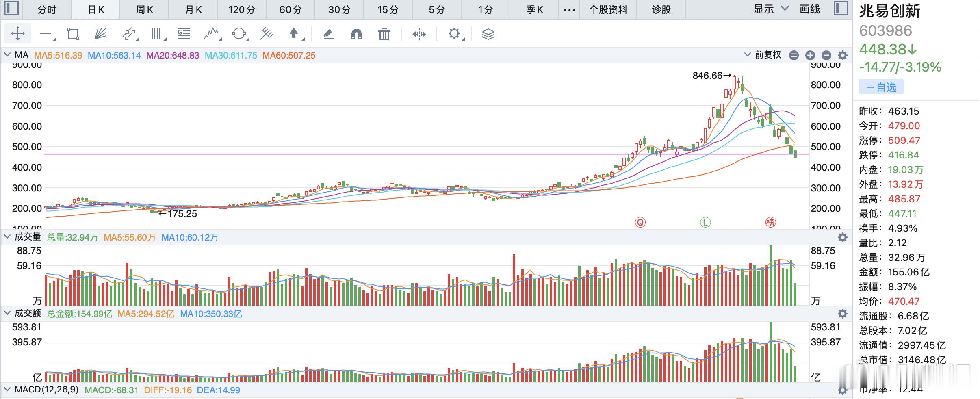Toggle the right info panel icon
The height and width of the screenshot is (399, 980).
[841, 9]
